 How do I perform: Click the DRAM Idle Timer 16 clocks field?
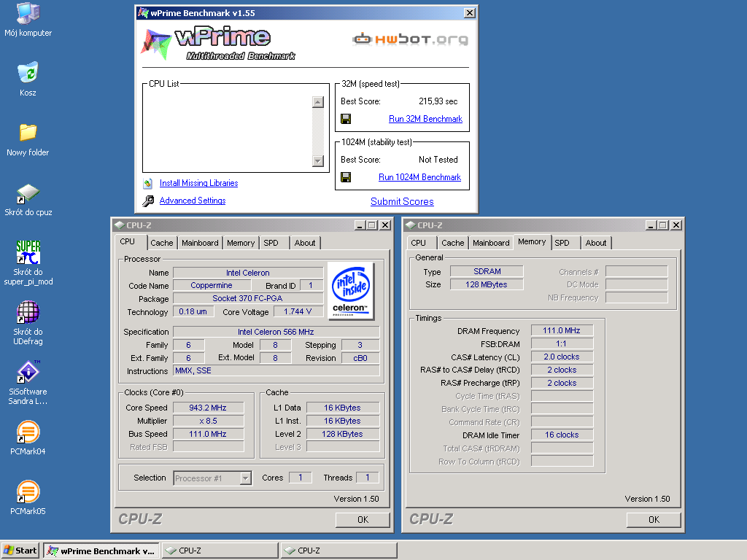click(x=562, y=435)
